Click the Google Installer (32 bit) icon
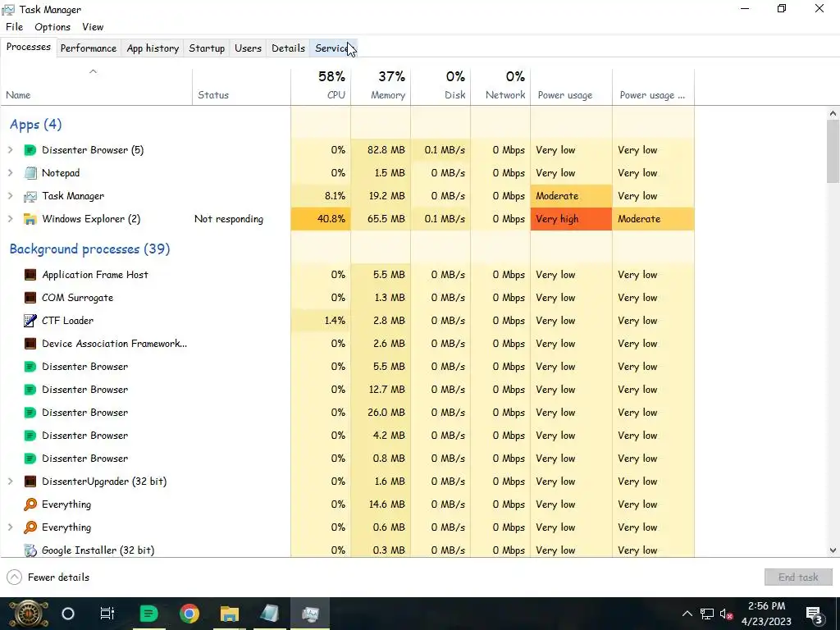Image resolution: width=840 pixels, height=630 pixels. coord(30,550)
